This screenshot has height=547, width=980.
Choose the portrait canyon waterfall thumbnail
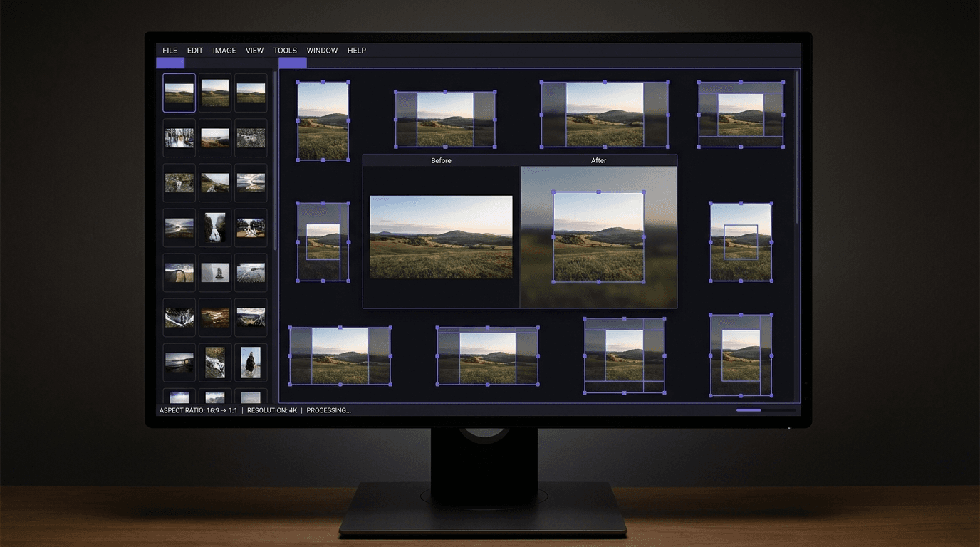[x=214, y=227]
